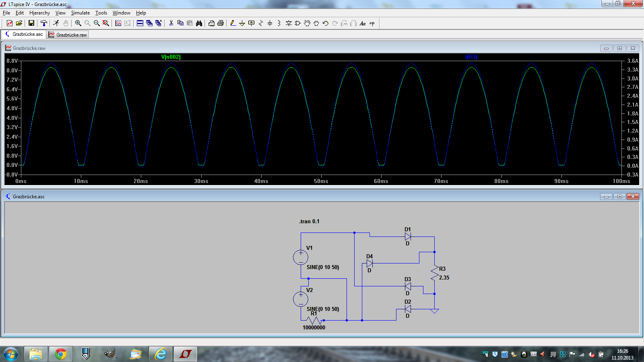
Task: Switch to the Grazbrücke.raw tab
Action: 67,35
